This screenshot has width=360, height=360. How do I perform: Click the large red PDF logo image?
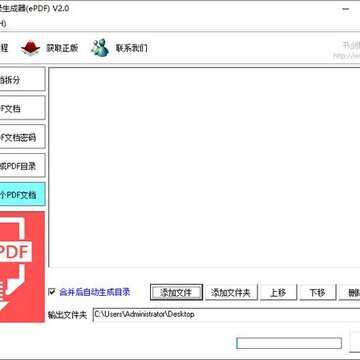pyautogui.click(x=22, y=267)
